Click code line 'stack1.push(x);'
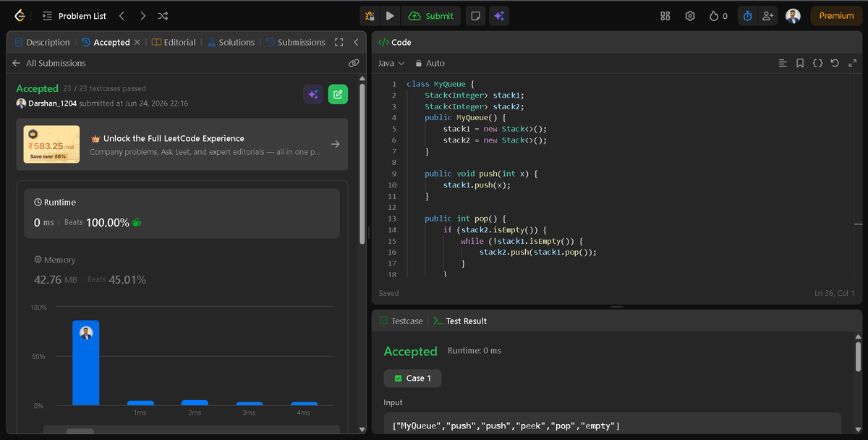868x440 pixels. pyautogui.click(x=477, y=185)
